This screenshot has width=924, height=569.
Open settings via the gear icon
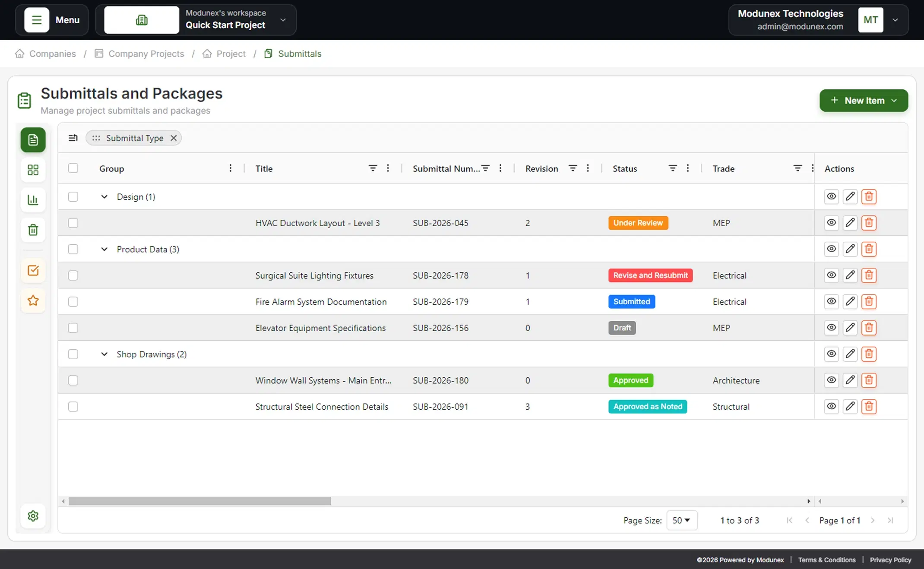point(33,515)
